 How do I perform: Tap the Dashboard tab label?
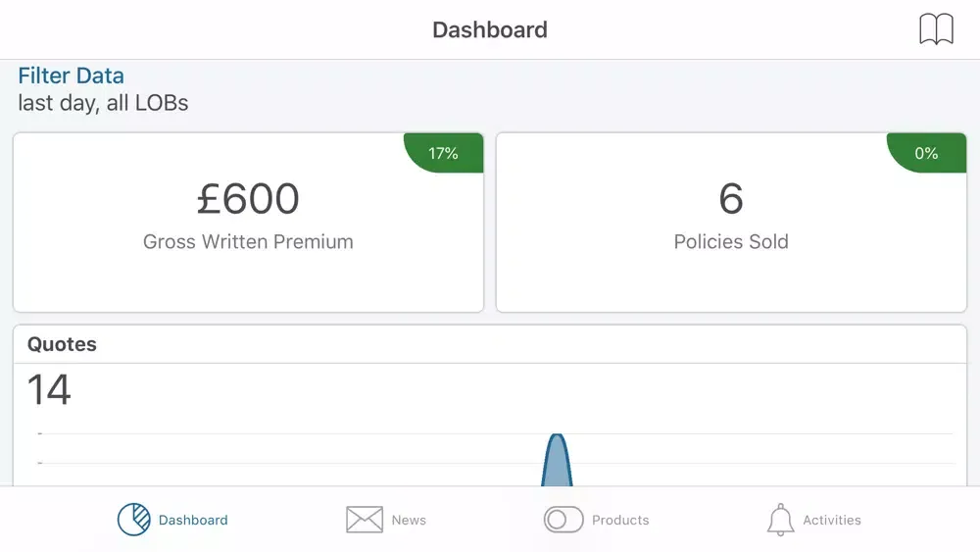pos(193,520)
